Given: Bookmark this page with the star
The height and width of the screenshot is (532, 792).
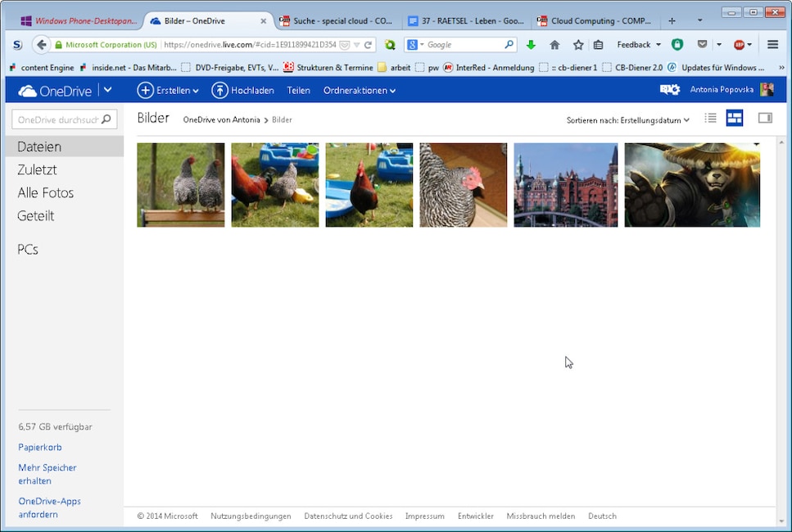Looking at the screenshot, I should pyautogui.click(x=577, y=44).
